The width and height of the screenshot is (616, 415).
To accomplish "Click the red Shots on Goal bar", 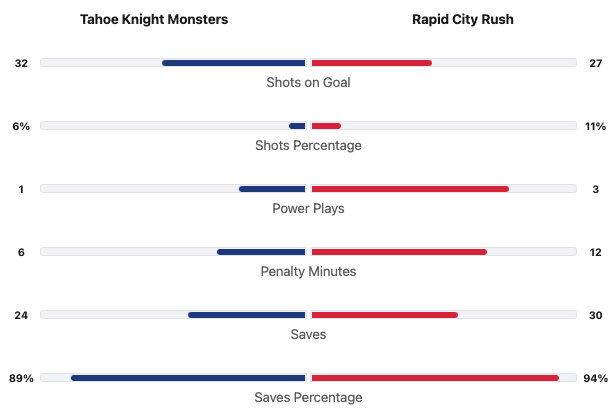I will click(x=372, y=63).
